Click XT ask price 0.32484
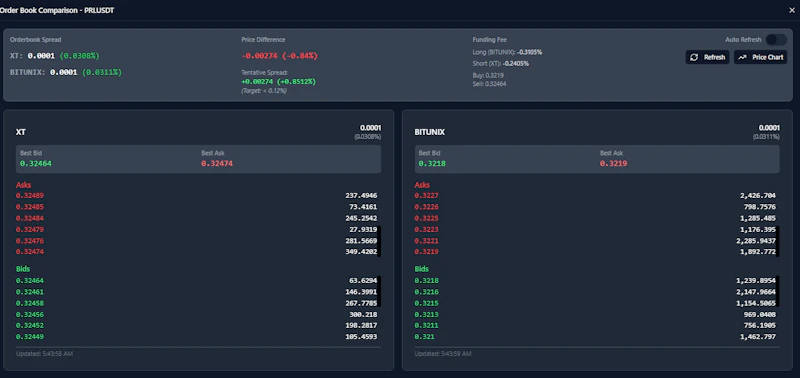This screenshot has height=378, width=800. tap(30, 218)
